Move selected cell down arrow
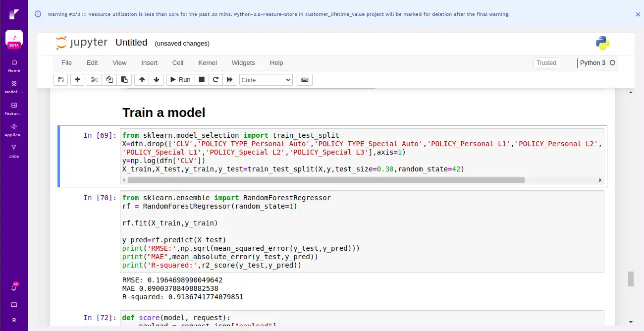The height and width of the screenshot is (331, 644). pos(157,79)
